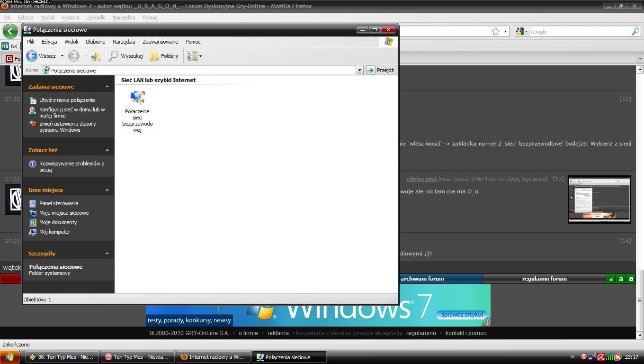The image size is (644, 364).
Task: Click the Przejdź go button
Action: click(x=381, y=70)
